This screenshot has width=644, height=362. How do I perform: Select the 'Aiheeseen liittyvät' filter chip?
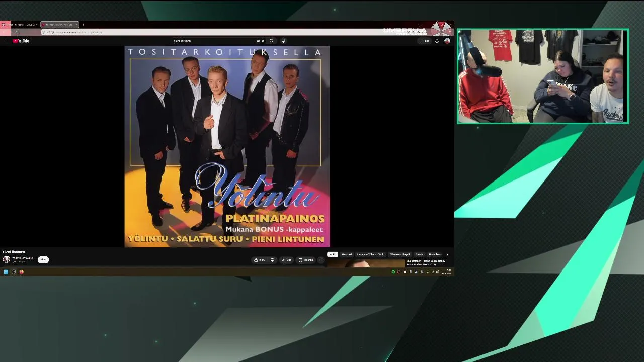(400, 254)
